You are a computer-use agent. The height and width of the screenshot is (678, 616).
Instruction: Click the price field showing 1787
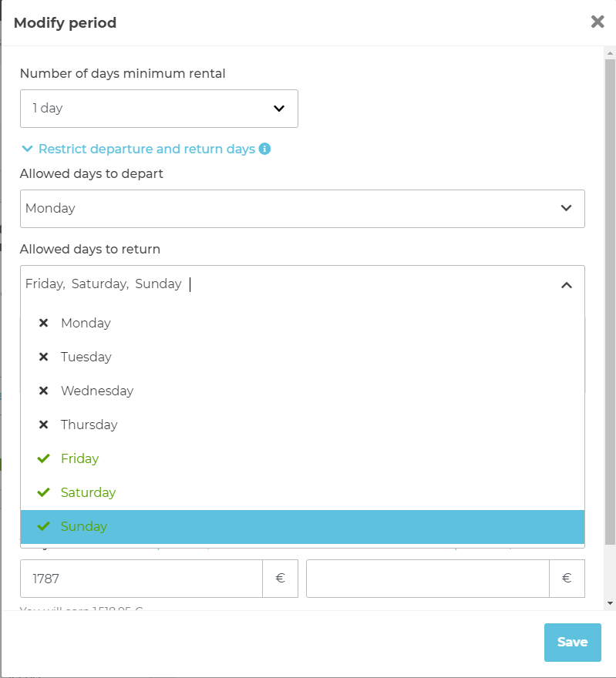[x=141, y=579]
